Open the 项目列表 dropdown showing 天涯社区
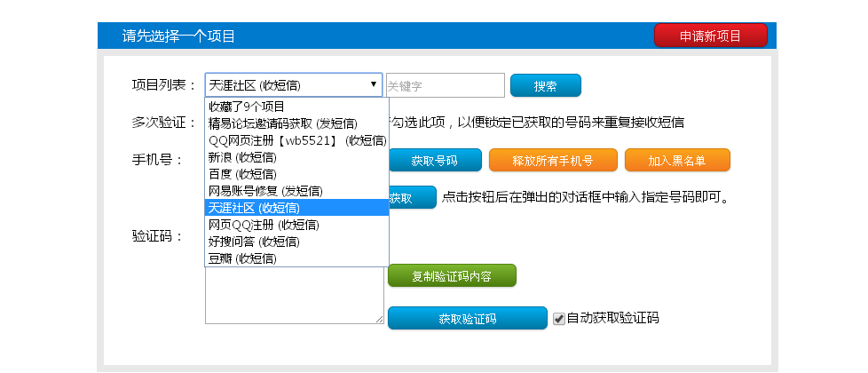This screenshot has height=373, width=868. click(294, 84)
